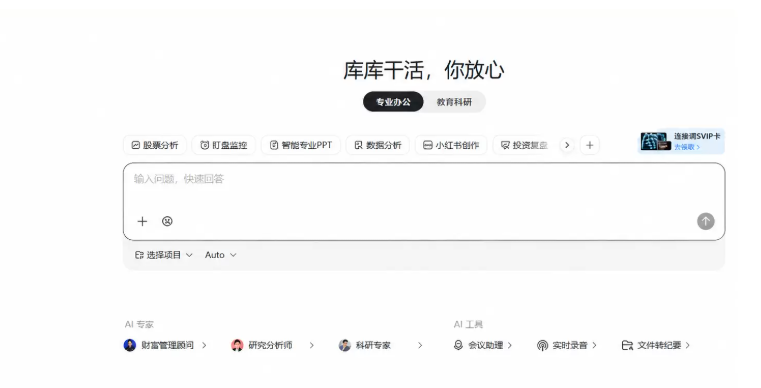
Task: Click the 研究分析师 avatar
Action: (x=237, y=345)
